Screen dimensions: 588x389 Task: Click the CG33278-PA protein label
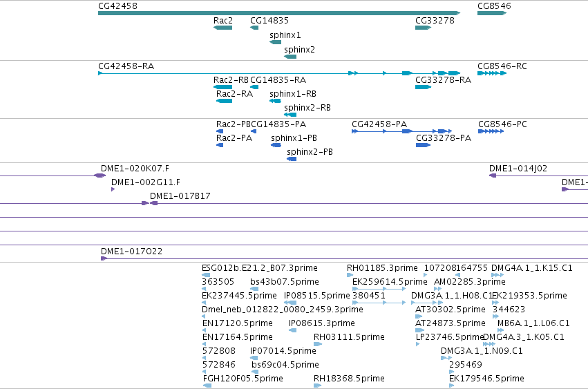point(444,138)
